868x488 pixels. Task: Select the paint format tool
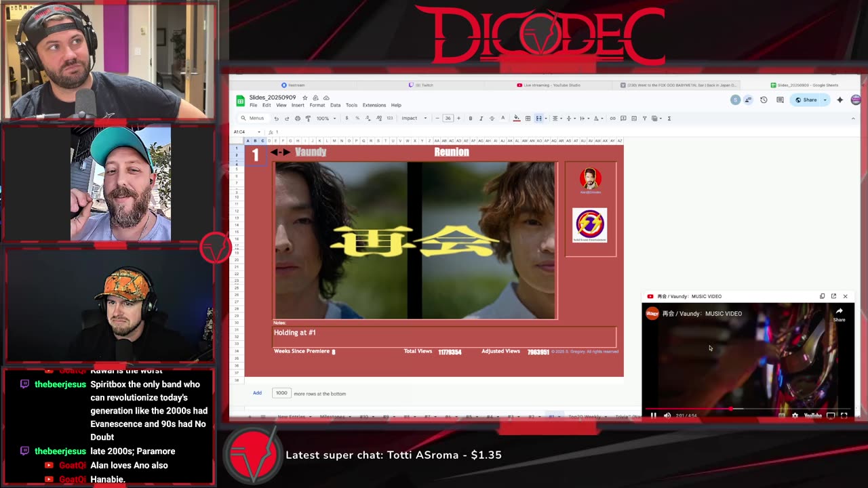pyautogui.click(x=308, y=119)
